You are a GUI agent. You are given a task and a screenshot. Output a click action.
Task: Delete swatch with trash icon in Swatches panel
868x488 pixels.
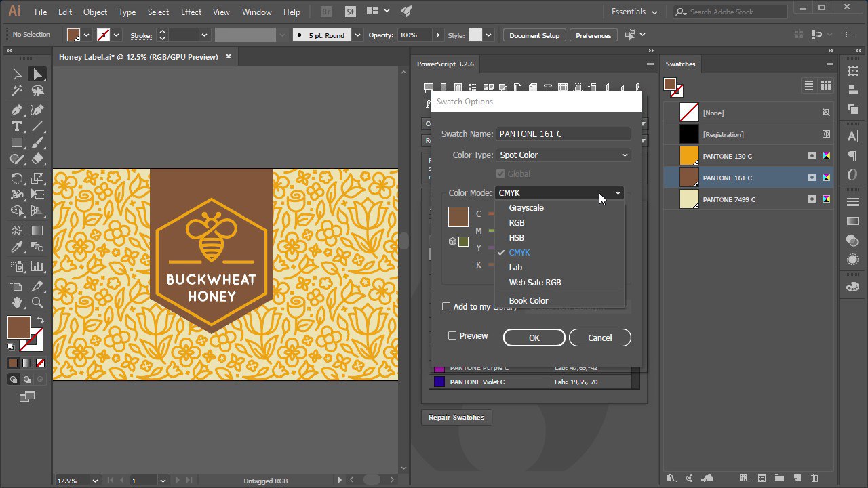814,479
